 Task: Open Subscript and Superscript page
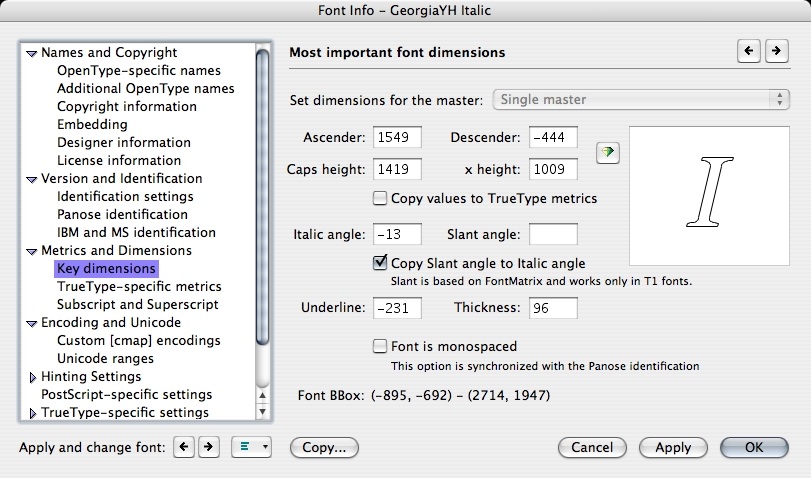138,304
